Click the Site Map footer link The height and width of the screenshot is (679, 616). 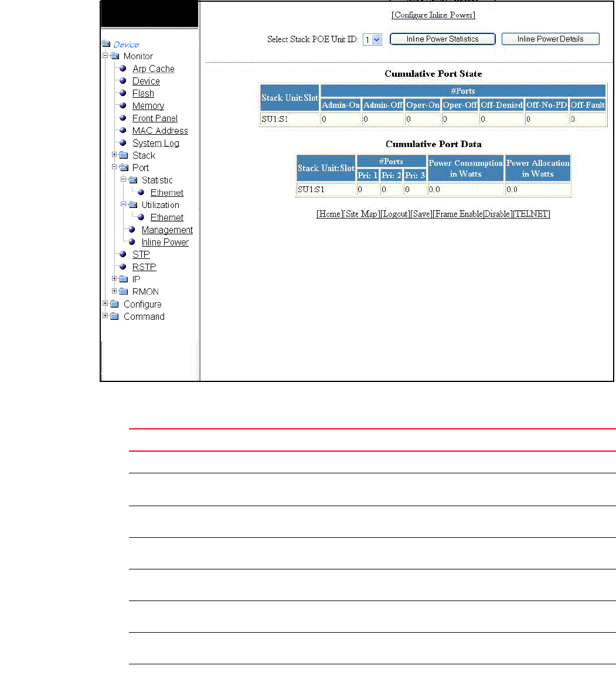[361, 214]
